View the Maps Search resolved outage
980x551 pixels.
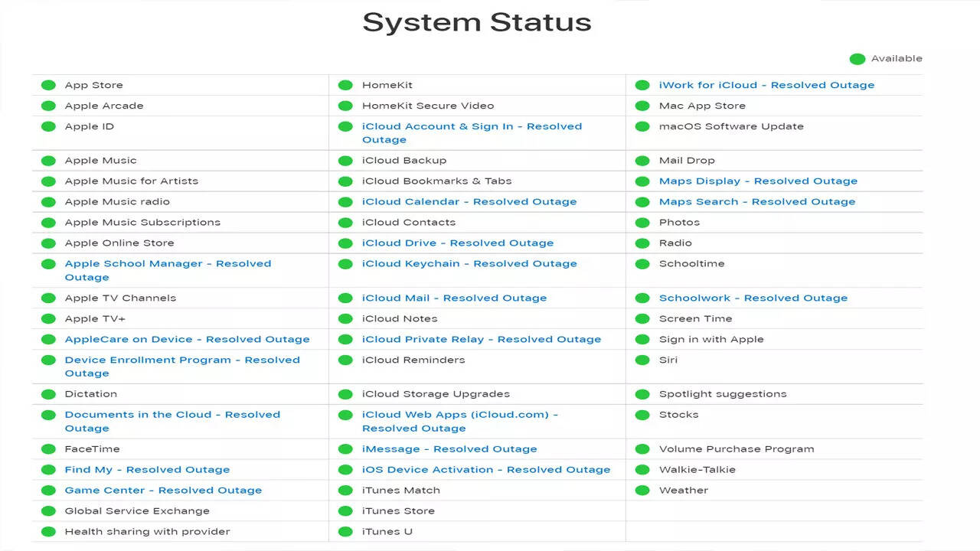(757, 202)
